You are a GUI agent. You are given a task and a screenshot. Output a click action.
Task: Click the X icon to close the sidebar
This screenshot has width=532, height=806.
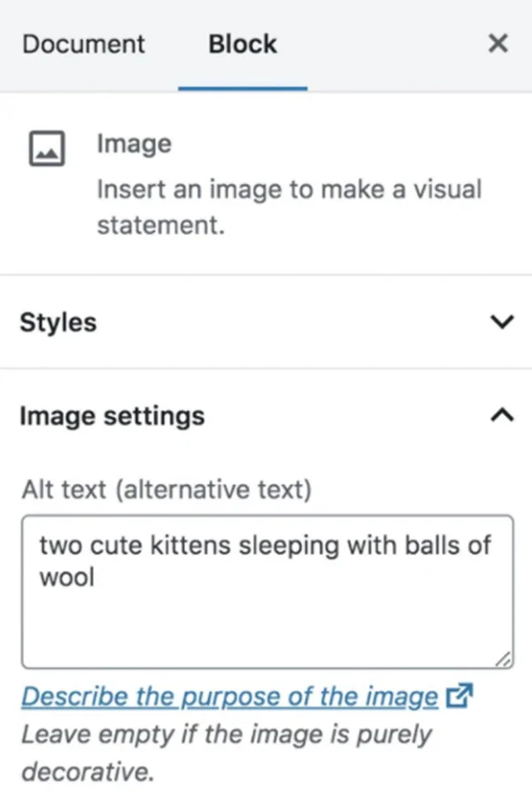click(497, 43)
